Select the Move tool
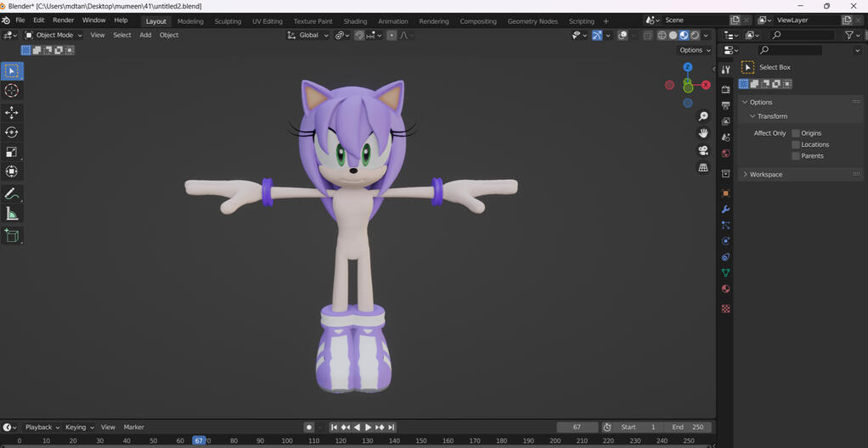The width and height of the screenshot is (868, 448). pyautogui.click(x=12, y=112)
